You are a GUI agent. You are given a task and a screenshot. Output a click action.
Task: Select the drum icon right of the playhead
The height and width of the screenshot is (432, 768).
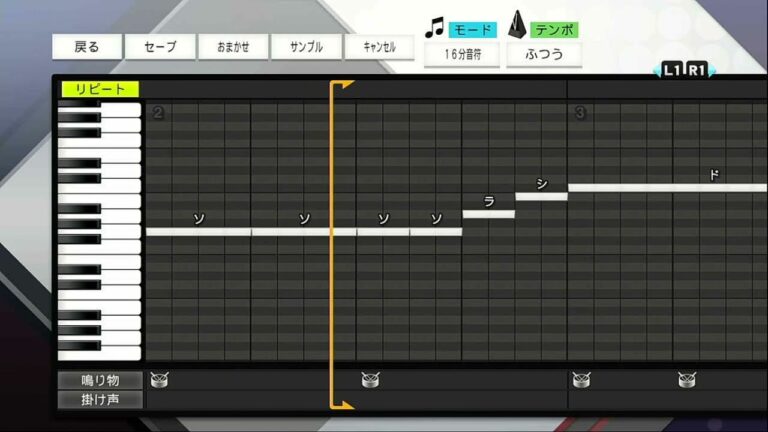pyautogui.click(x=370, y=379)
